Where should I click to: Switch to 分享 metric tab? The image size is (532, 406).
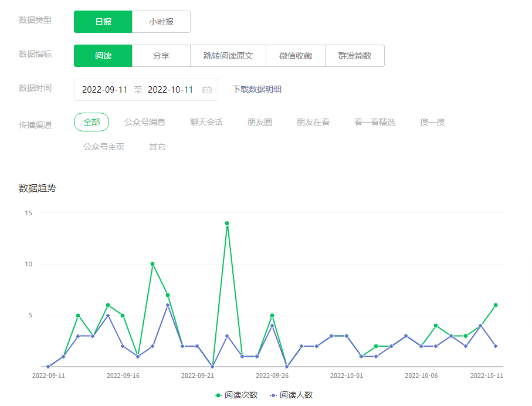pos(161,56)
